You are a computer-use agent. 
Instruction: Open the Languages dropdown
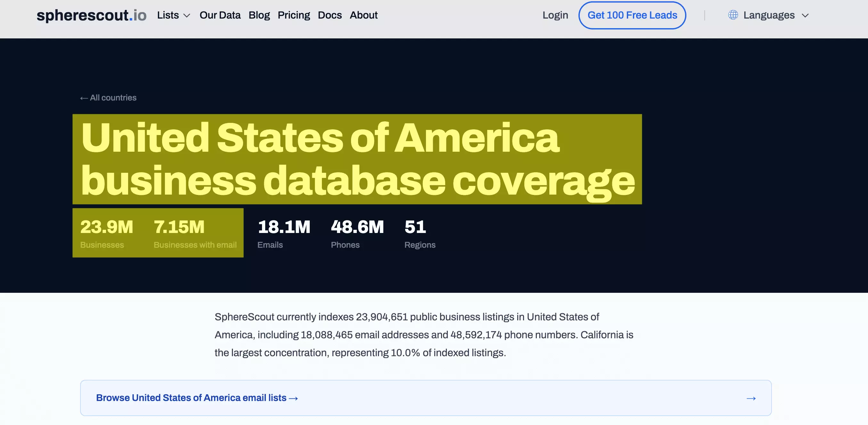point(768,15)
